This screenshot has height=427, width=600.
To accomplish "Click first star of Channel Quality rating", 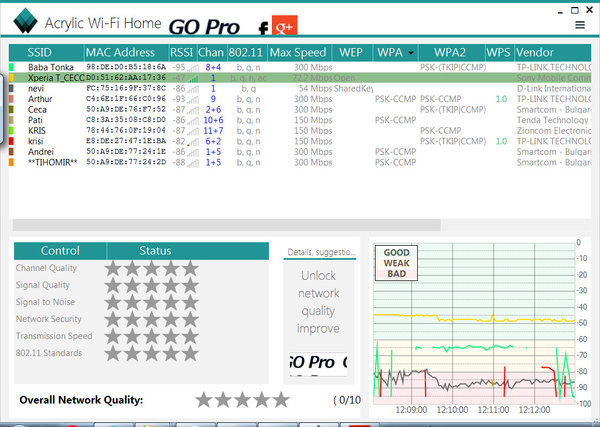I will coord(113,268).
